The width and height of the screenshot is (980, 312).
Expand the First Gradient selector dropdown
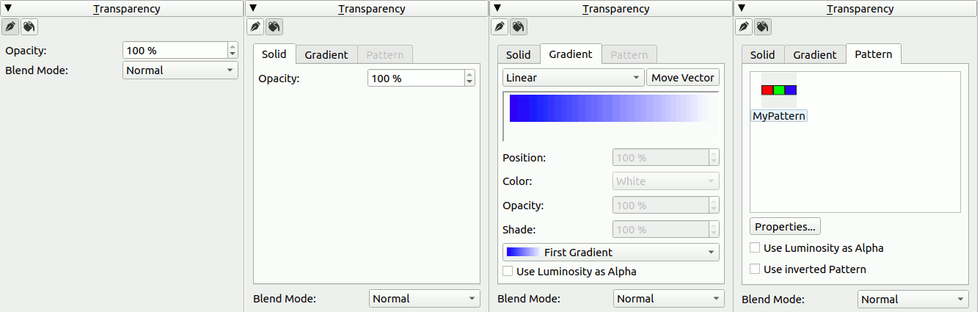tap(611, 253)
